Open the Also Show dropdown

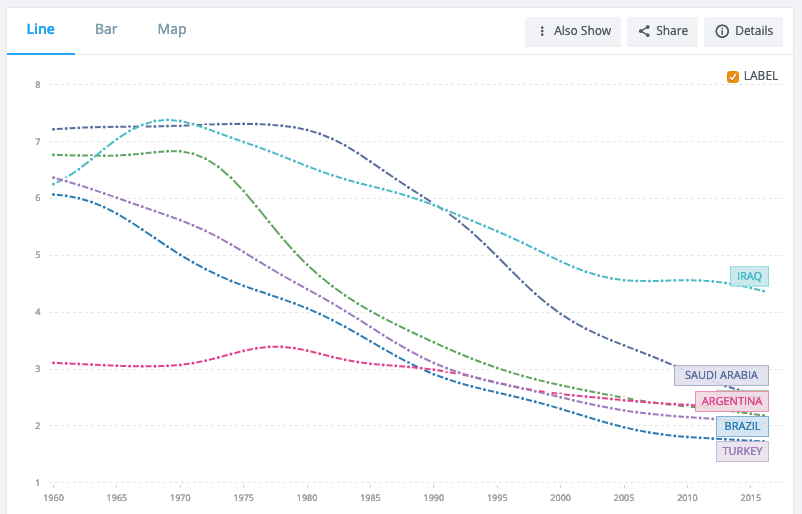[x=573, y=31]
